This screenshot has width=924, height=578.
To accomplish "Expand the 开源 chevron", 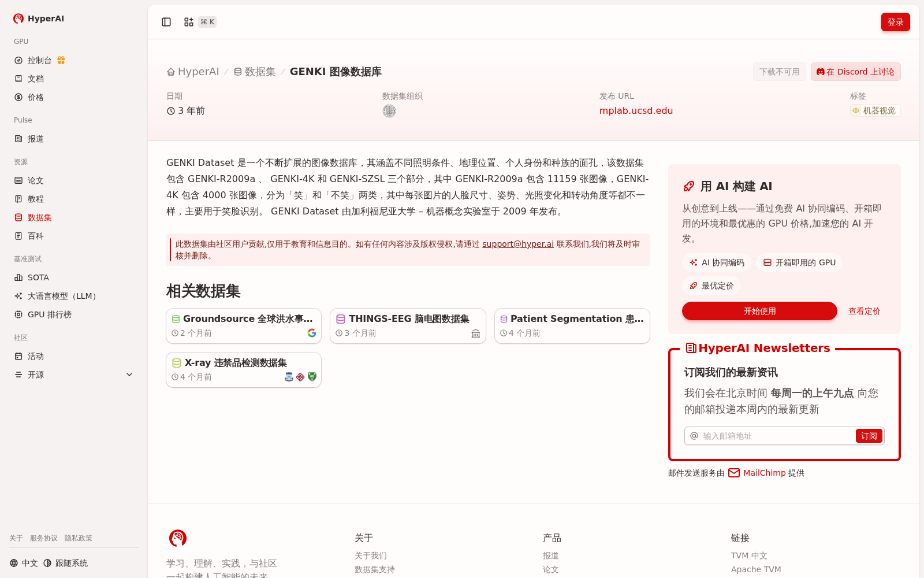I will point(129,375).
